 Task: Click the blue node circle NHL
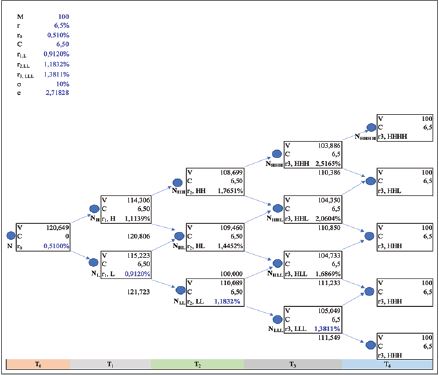(x=179, y=236)
